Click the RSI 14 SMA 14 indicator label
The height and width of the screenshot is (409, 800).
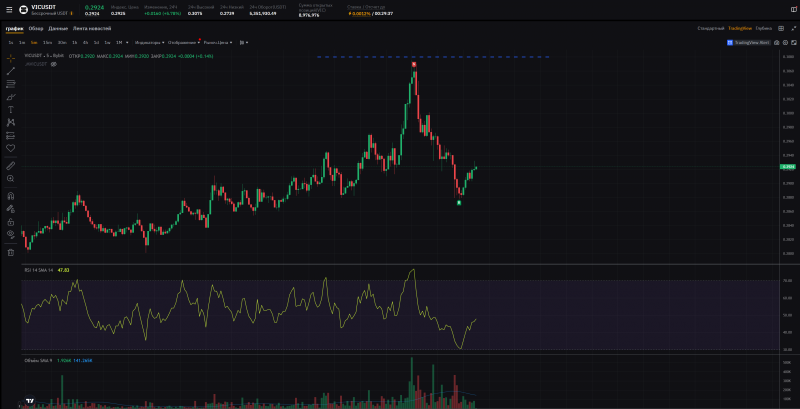pos(39,270)
